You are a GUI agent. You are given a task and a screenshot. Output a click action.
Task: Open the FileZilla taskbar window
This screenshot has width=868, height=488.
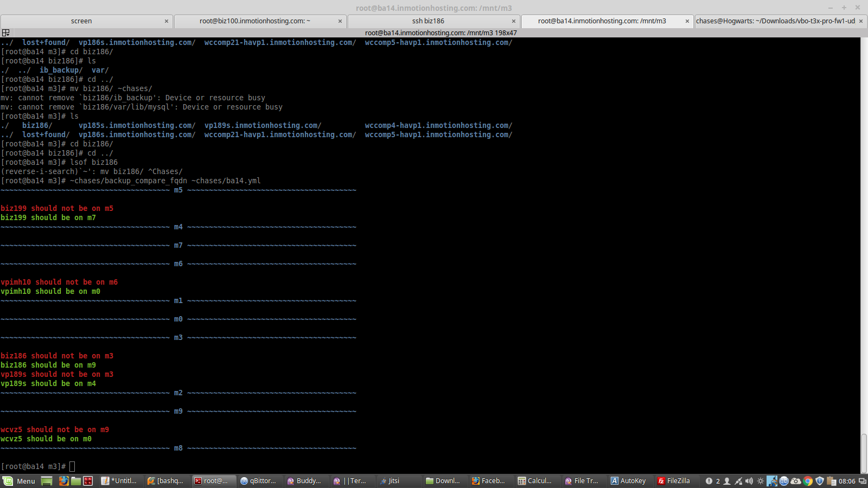[674, 481]
